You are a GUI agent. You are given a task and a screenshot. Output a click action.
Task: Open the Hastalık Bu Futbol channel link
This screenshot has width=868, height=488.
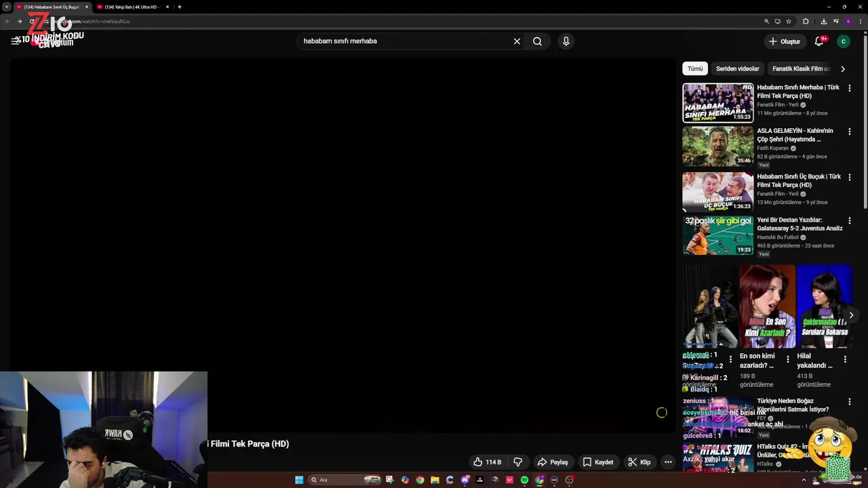778,237
